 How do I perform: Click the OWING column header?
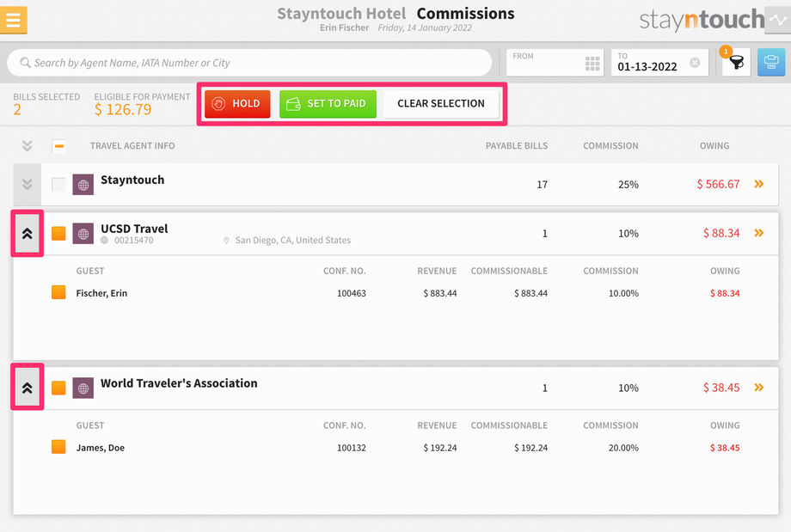[714, 146]
